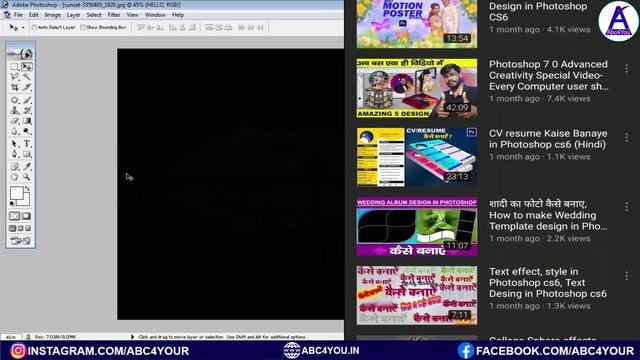This screenshot has width=640, height=360.
Task: Select the Clone Stamp tool
Action: 15,110
